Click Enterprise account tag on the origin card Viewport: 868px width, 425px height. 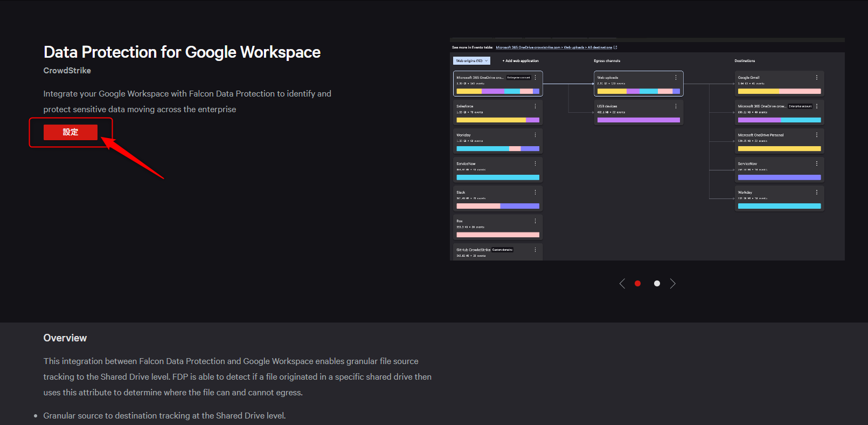pyautogui.click(x=519, y=78)
